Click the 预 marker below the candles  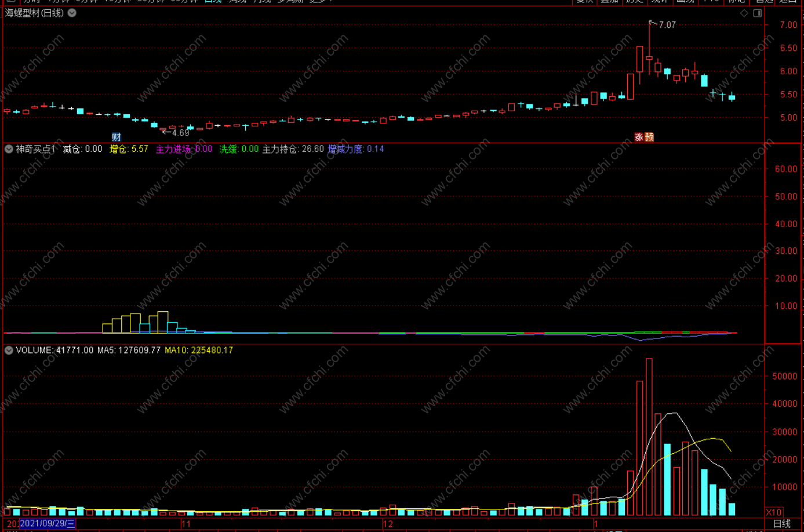pos(649,137)
